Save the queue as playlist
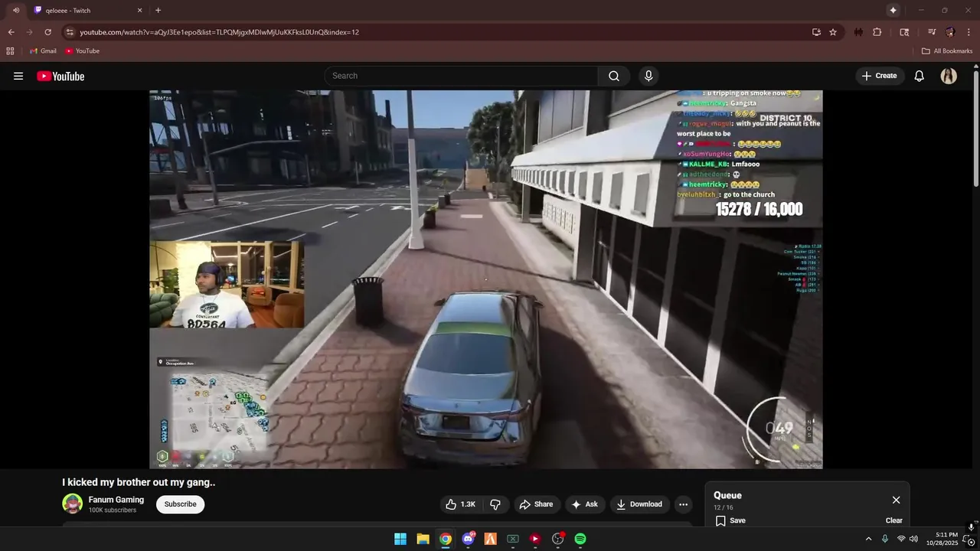The image size is (980, 551). (x=730, y=520)
